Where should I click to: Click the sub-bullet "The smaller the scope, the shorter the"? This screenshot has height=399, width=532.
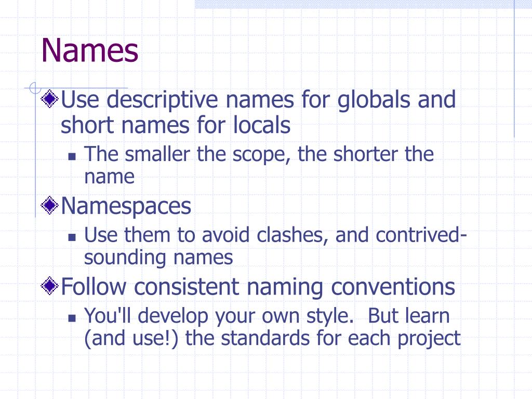(x=259, y=154)
